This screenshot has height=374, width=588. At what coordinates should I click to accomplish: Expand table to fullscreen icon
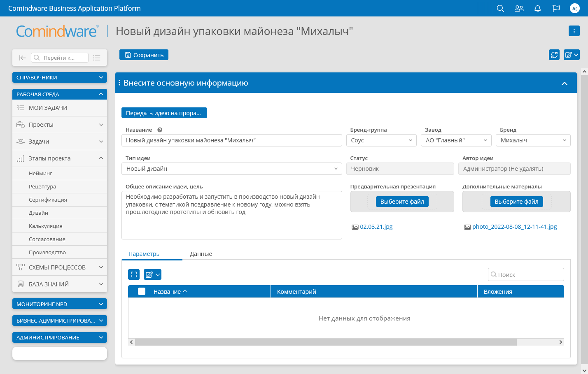(134, 274)
